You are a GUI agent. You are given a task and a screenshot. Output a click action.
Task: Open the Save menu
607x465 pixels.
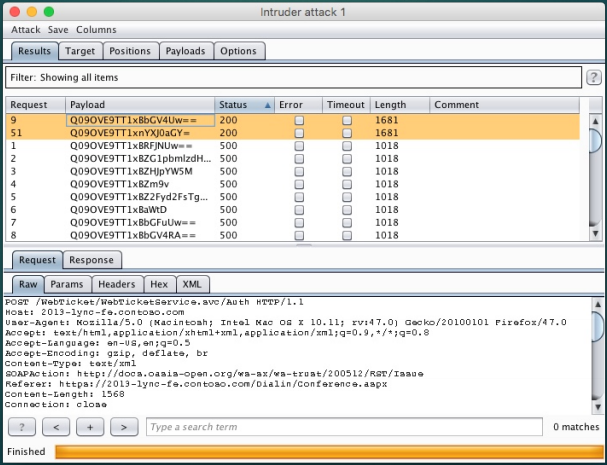pyautogui.click(x=58, y=30)
